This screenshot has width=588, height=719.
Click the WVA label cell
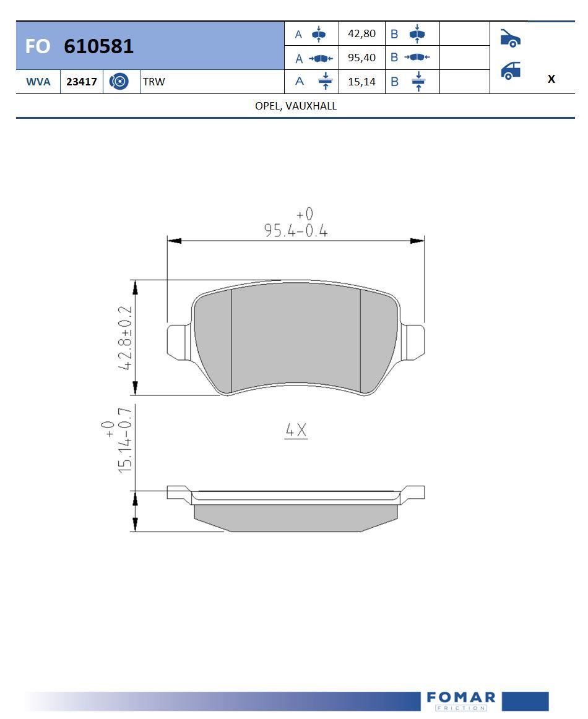[x=38, y=82]
